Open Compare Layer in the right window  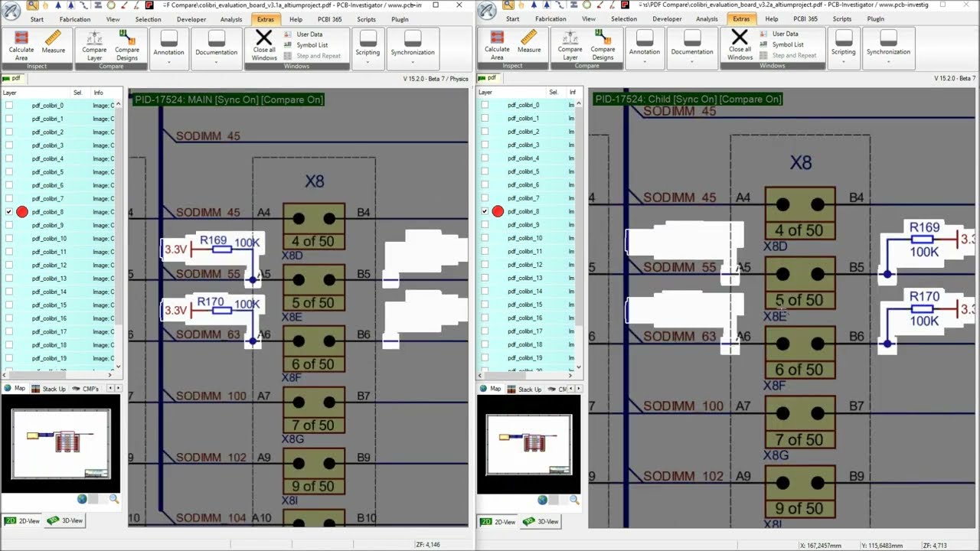click(570, 45)
